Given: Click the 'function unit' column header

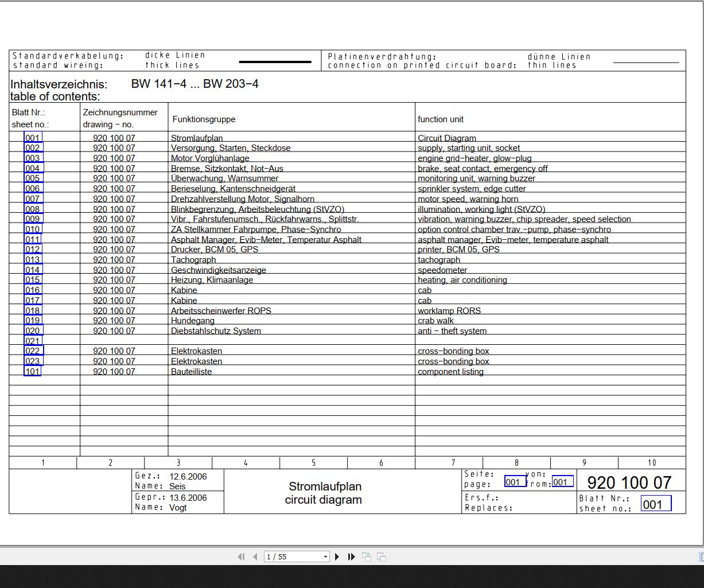Looking at the screenshot, I should pos(441,119).
